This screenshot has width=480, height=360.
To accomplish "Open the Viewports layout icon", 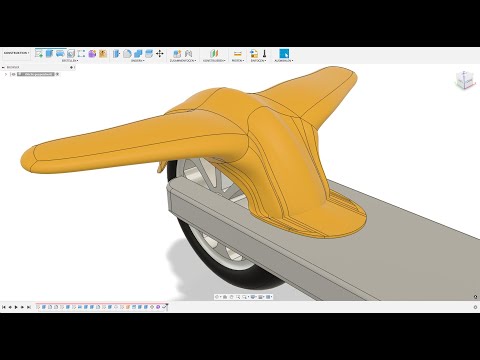I will tap(269, 297).
